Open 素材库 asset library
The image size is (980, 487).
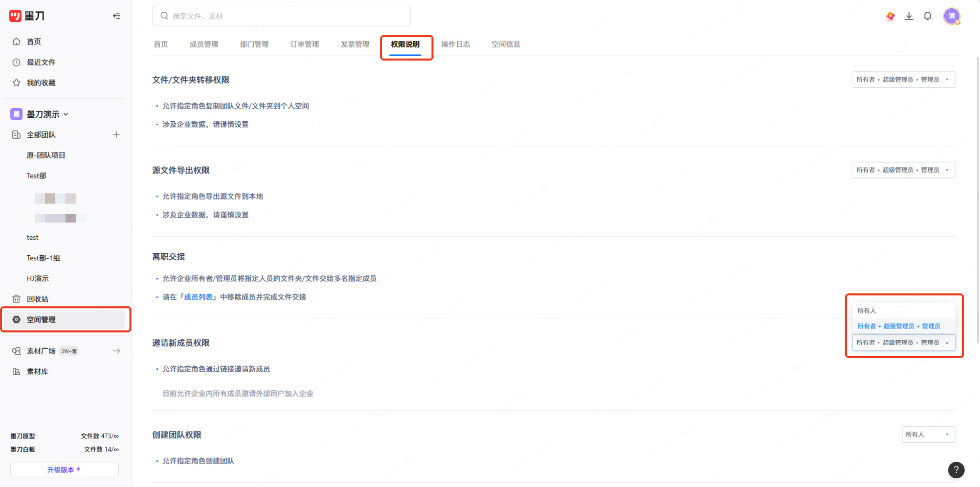point(37,371)
